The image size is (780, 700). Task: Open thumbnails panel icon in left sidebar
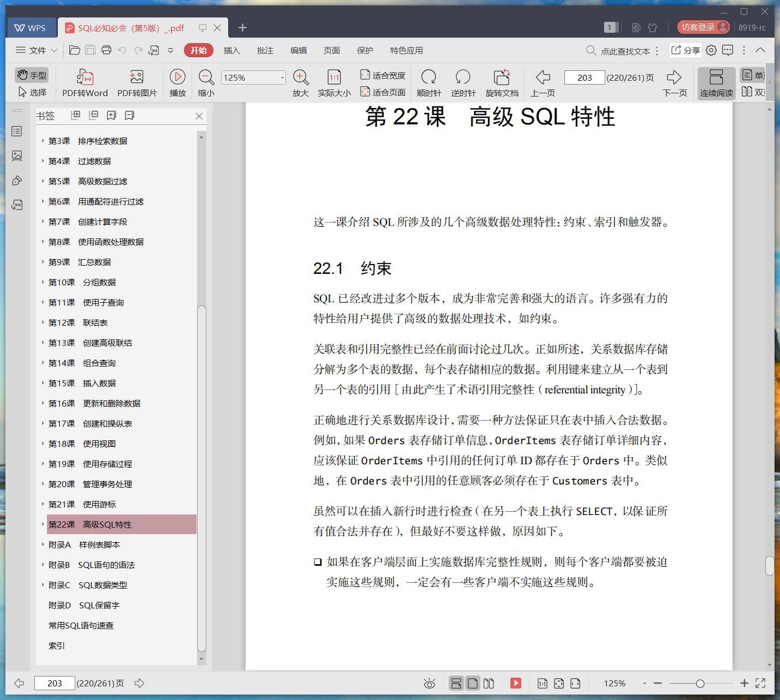17,156
